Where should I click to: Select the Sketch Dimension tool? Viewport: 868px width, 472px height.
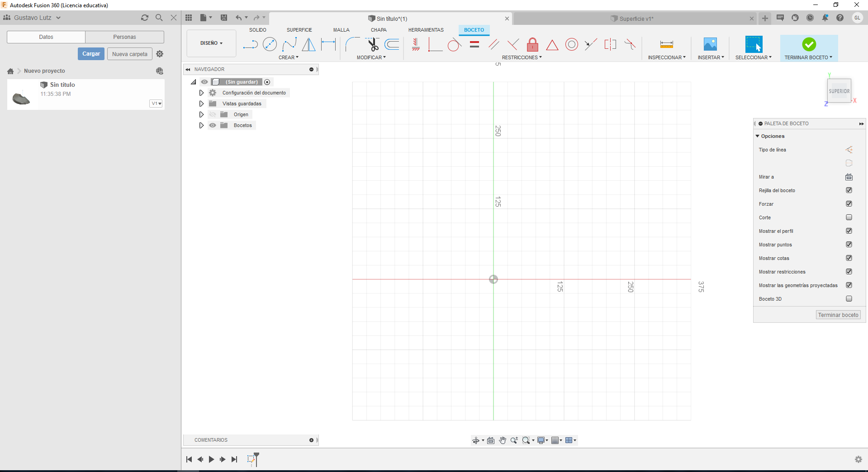pos(328,44)
